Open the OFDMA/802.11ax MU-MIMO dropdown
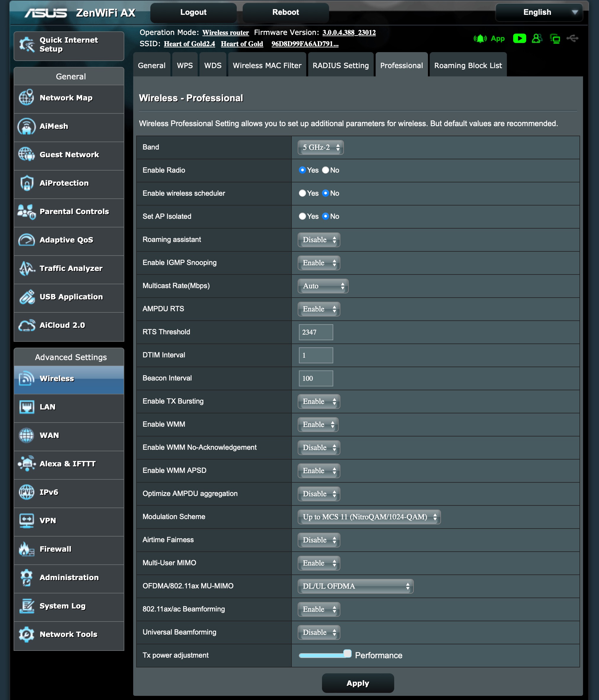The image size is (599, 700). point(355,586)
